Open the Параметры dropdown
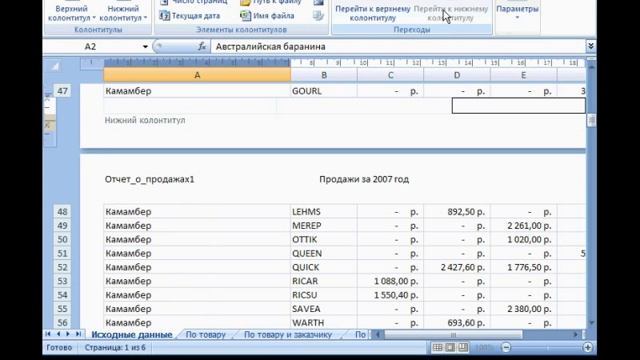 click(517, 11)
